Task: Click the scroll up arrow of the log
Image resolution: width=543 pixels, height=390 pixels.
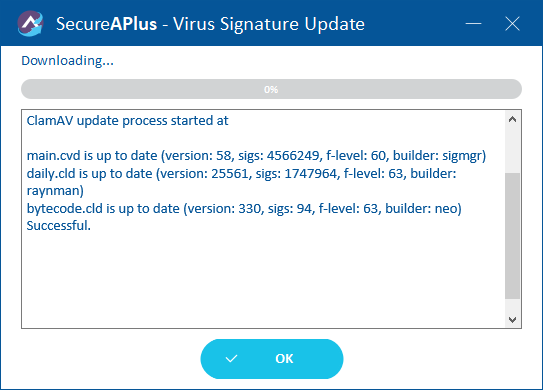Action: pos(513,119)
